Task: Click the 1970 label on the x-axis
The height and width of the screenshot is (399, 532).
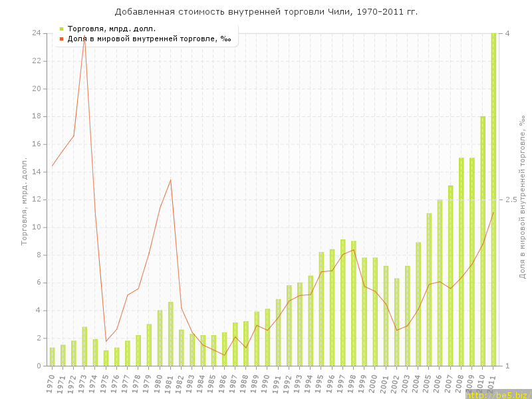Action: 51,382
